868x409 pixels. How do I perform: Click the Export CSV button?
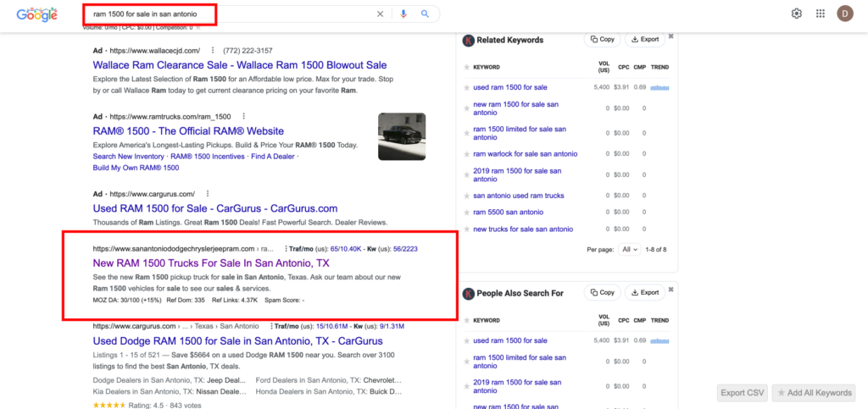coord(743,393)
